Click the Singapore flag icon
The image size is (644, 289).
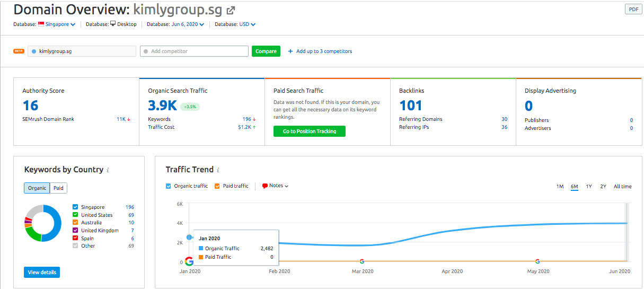tap(41, 24)
